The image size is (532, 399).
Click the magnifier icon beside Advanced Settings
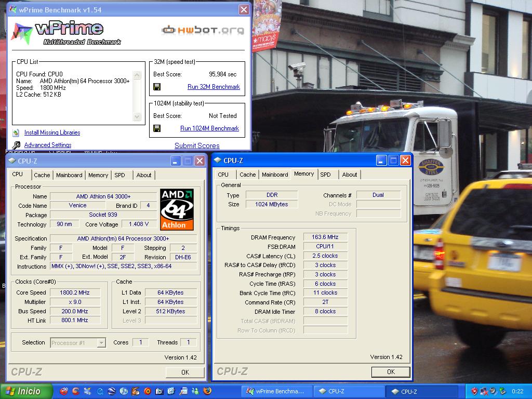coord(16,145)
